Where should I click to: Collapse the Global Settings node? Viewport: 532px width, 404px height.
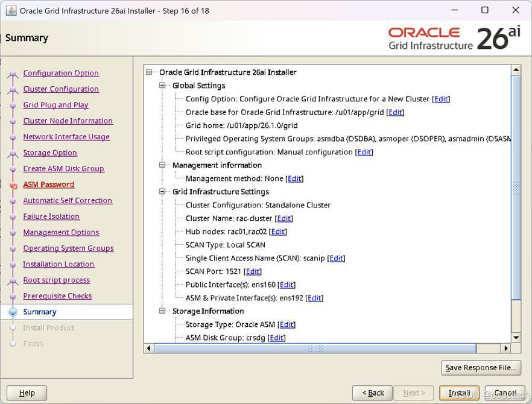[x=162, y=85]
